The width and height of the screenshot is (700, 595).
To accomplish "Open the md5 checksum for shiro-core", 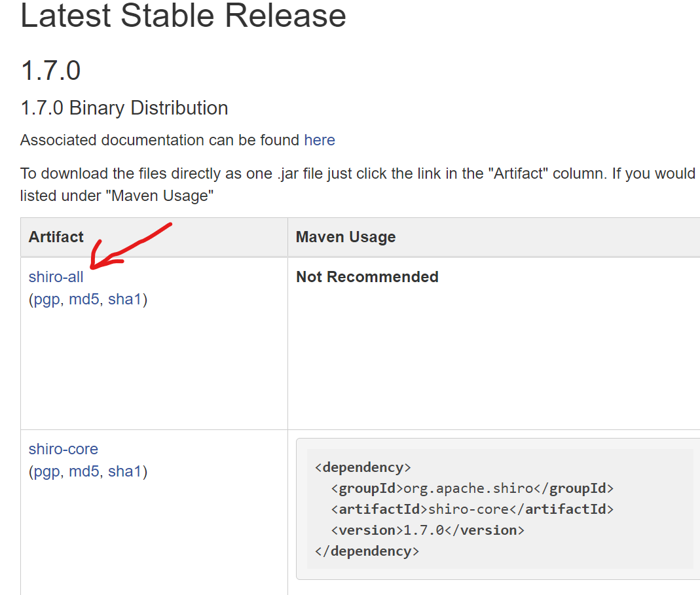I will click(x=84, y=471).
